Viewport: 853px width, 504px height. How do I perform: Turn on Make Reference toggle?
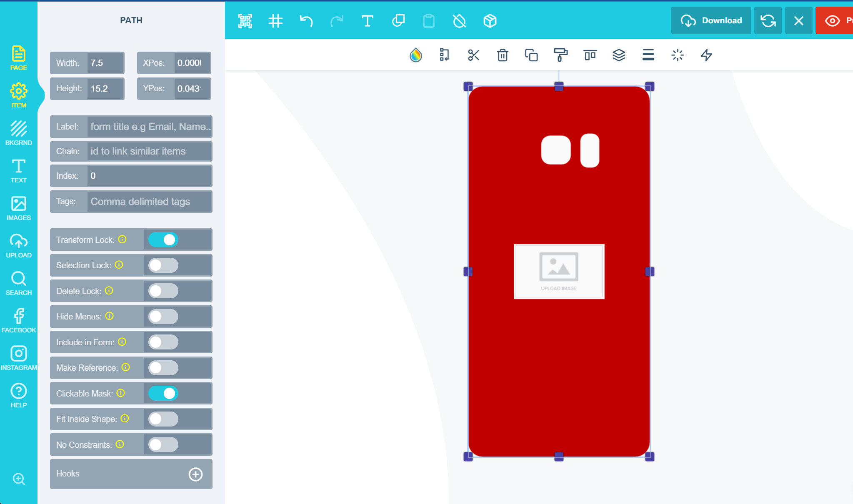pos(163,368)
